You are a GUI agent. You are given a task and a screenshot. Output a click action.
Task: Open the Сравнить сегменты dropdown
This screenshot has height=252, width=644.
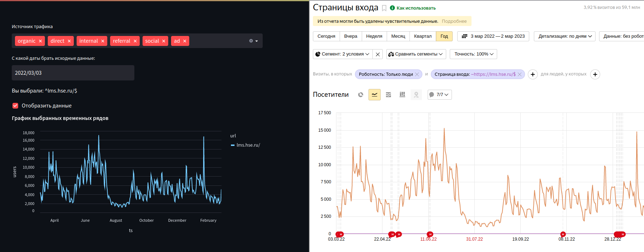(415, 54)
